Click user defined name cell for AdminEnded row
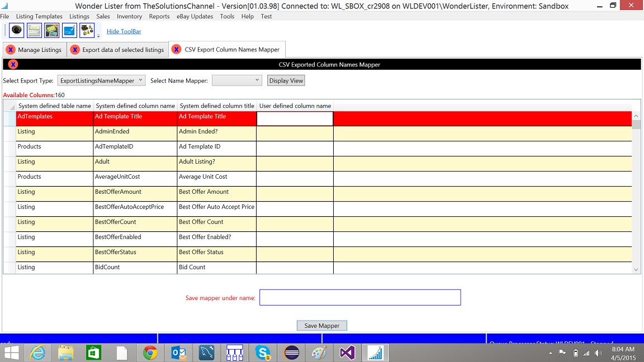This screenshot has width=644, height=362. [x=295, y=134]
